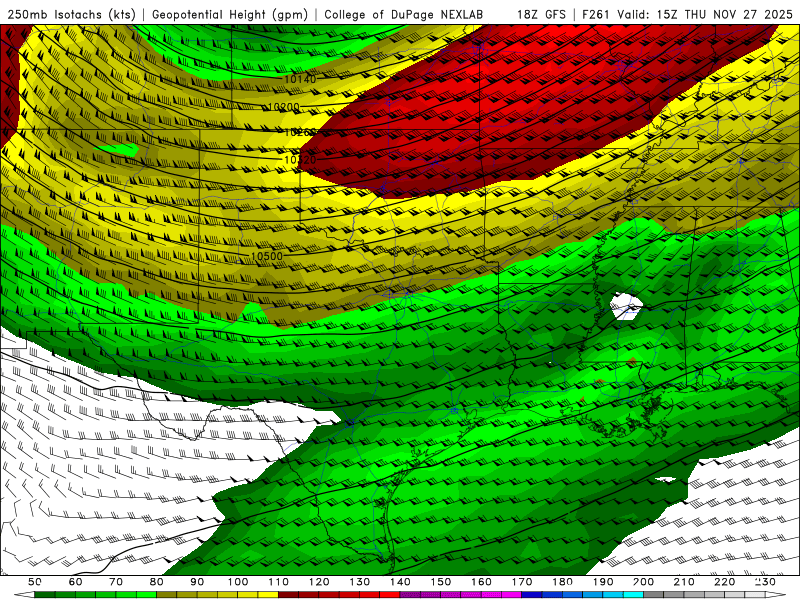Click the 90 value on the color scale
800x600 pixels.
197,582
